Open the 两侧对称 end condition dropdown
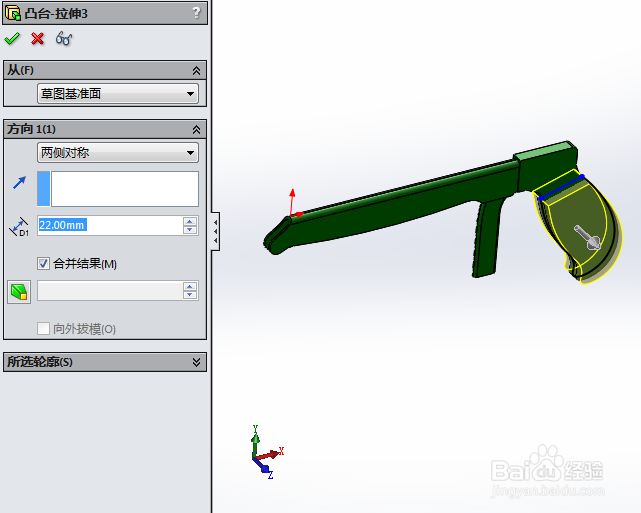The width and height of the screenshot is (641, 513). point(118,152)
